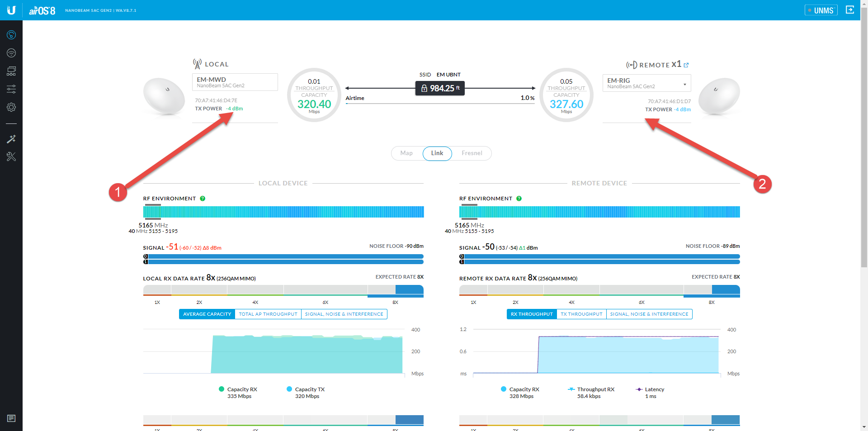Click the SSID EM UBNT label

point(440,75)
